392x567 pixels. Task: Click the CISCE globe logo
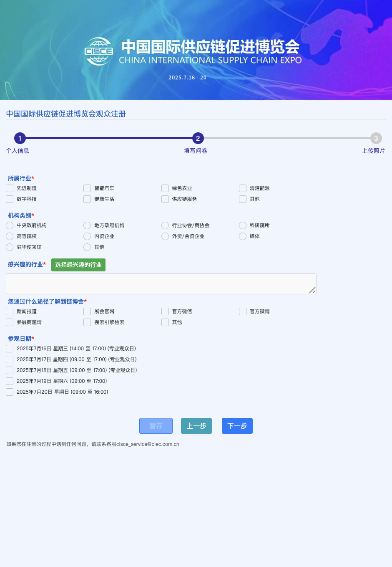click(x=99, y=51)
